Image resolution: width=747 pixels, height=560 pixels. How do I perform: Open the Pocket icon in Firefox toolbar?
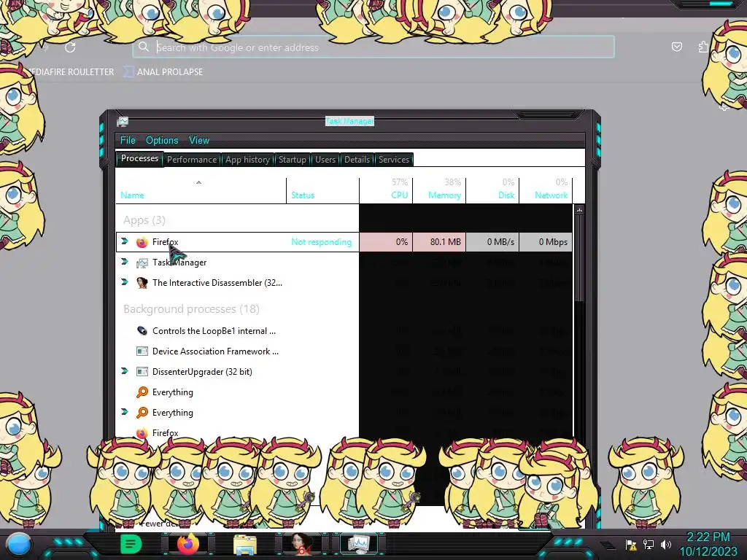pyautogui.click(x=676, y=47)
